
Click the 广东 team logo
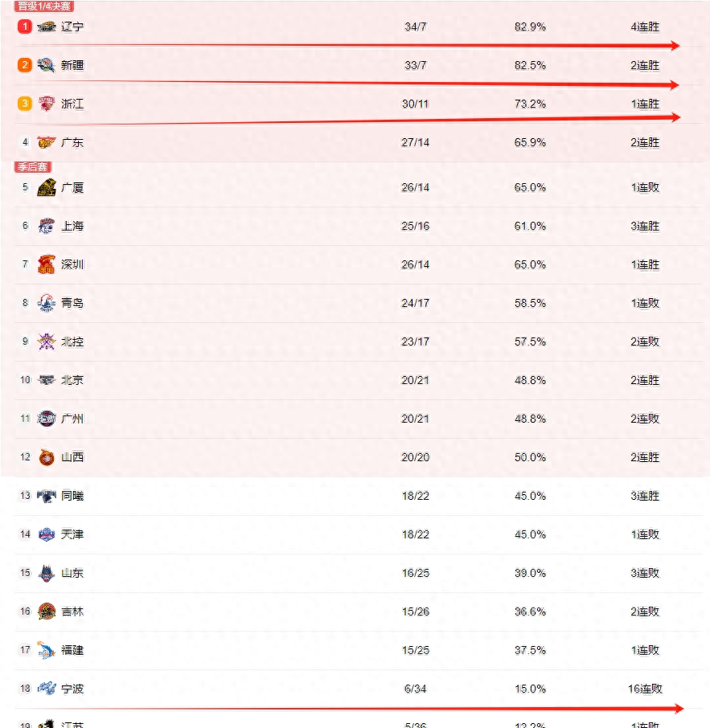click(47, 142)
